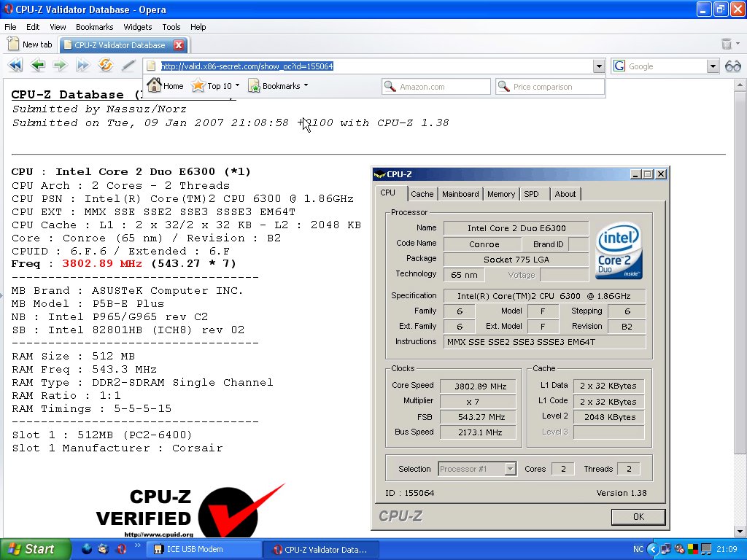Open the Widgets menu

pyautogui.click(x=138, y=27)
